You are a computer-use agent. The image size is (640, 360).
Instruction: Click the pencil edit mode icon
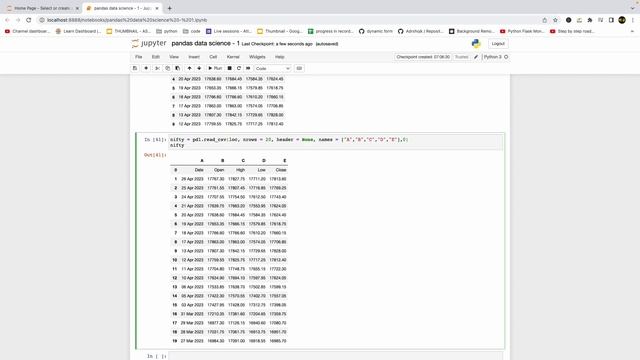click(x=476, y=57)
